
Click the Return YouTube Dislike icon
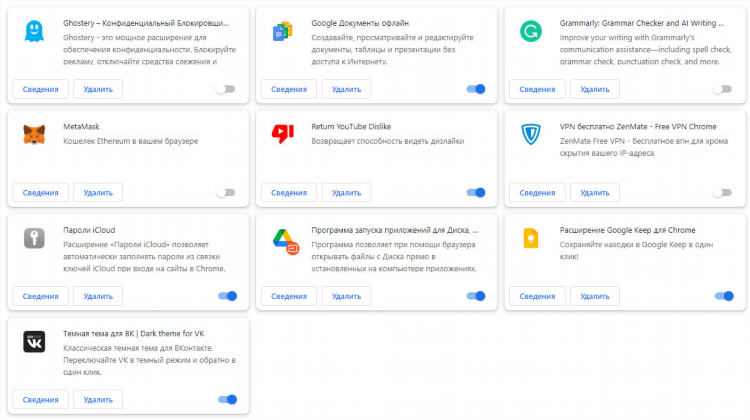[x=283, y=133]
